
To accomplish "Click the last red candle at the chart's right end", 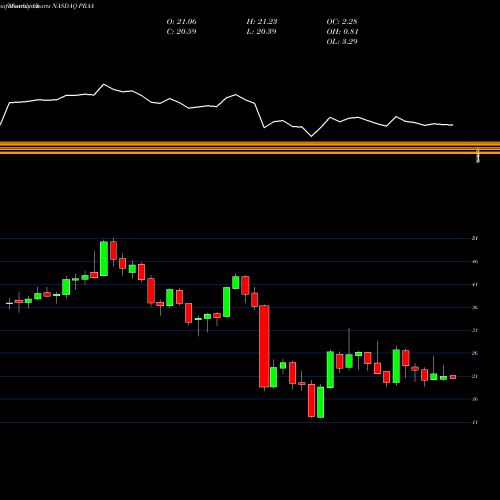I will 453,377.
